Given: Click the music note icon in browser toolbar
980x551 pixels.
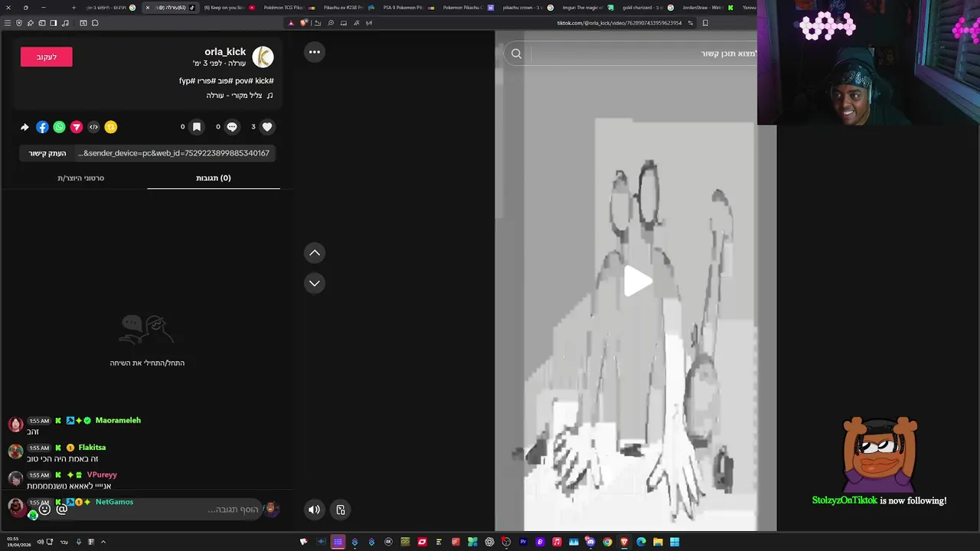Looking at the screenshot, I should pyautogui.click(x=66, y=23).
